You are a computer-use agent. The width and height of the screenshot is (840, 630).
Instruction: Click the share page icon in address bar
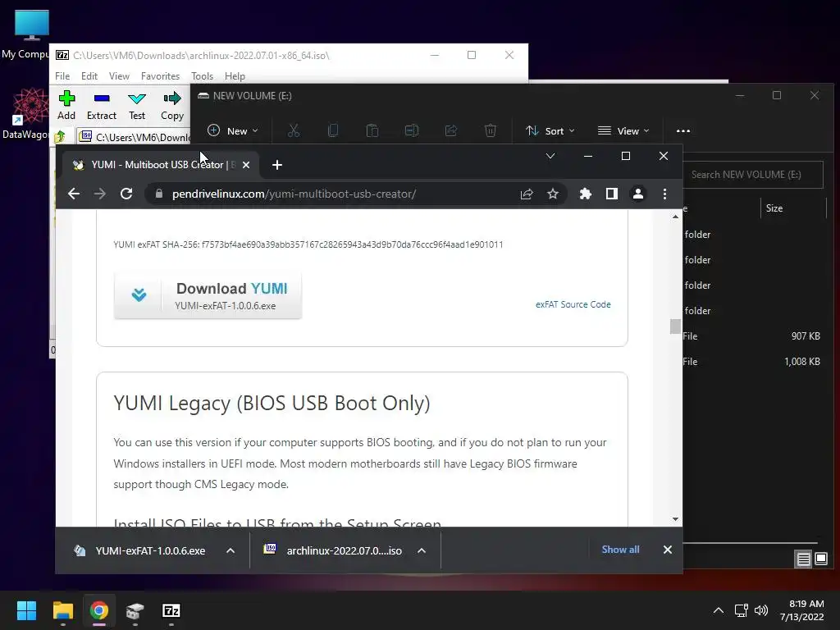(x=527, y=194)
